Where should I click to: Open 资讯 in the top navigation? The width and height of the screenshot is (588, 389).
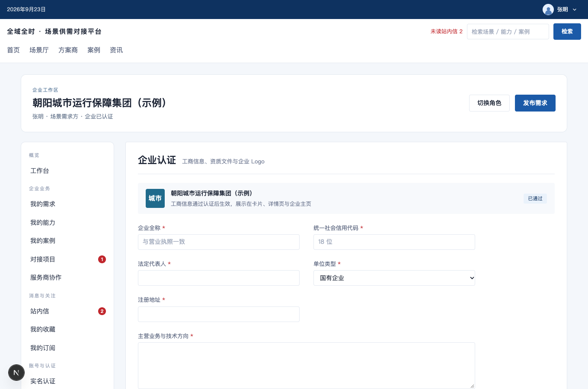tap(116, 50)
